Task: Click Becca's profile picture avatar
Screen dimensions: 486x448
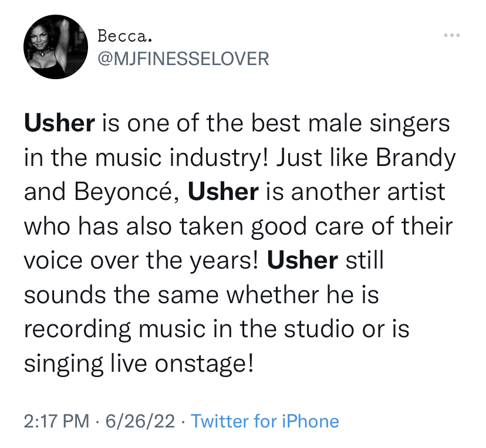Action: [48, 48]
